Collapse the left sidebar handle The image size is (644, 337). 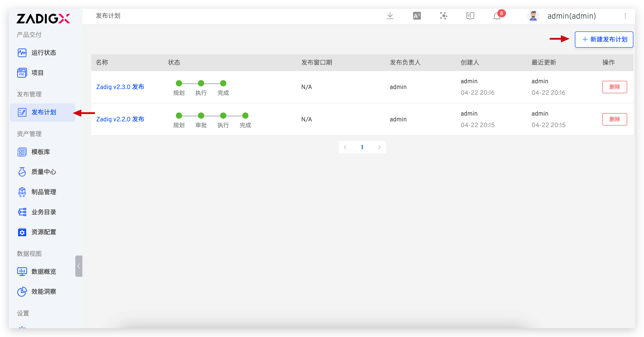(79, 266)
